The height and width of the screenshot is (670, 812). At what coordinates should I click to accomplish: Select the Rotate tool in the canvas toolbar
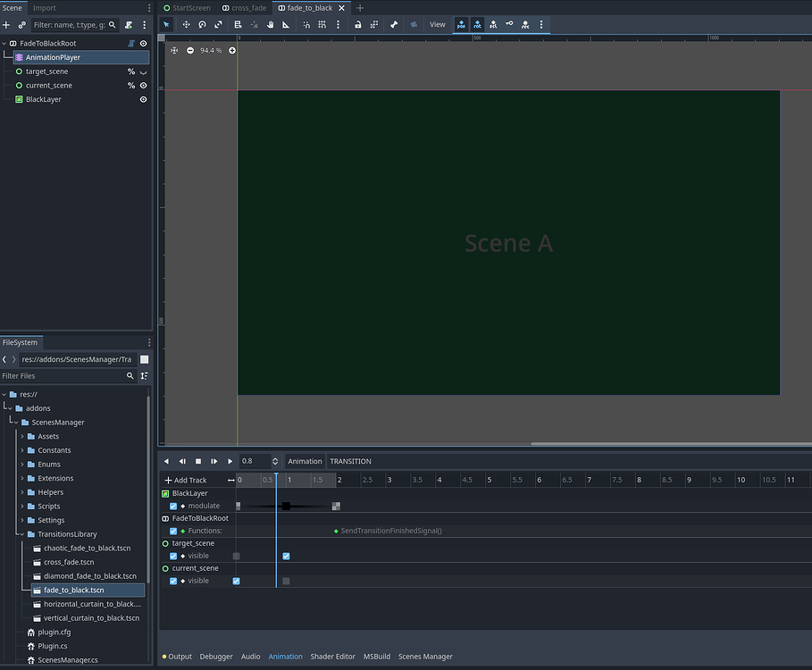pyautogui.click(x=202, y=24)
